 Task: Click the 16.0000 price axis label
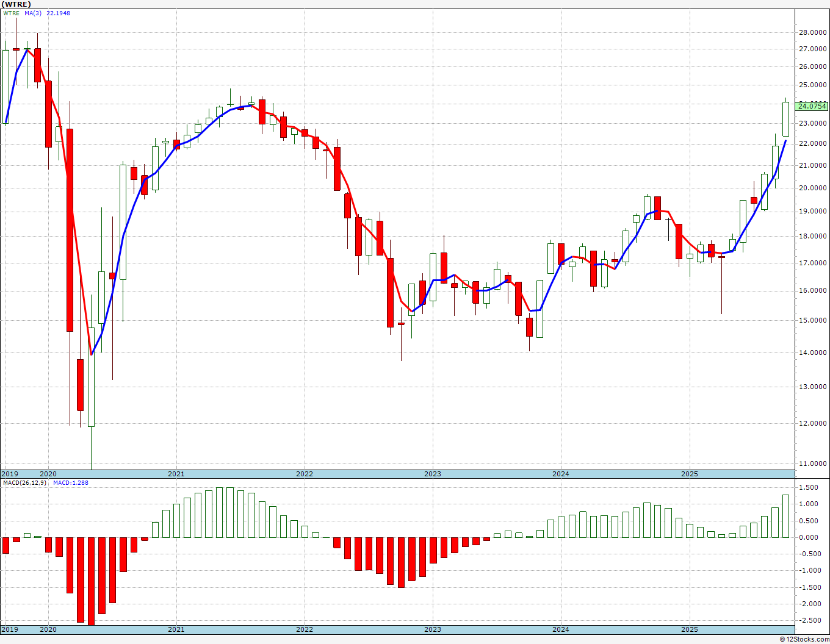click(x=812, y=290)
